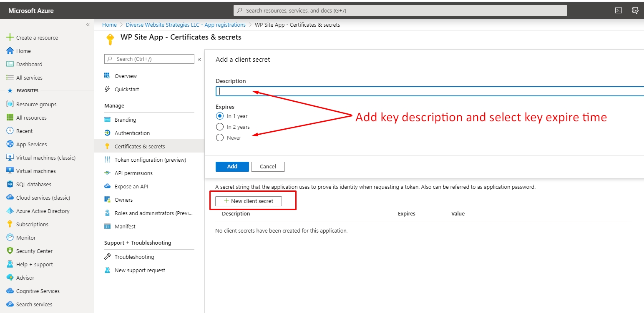Click the plus icon for Create a resource

tap(10, 38)
